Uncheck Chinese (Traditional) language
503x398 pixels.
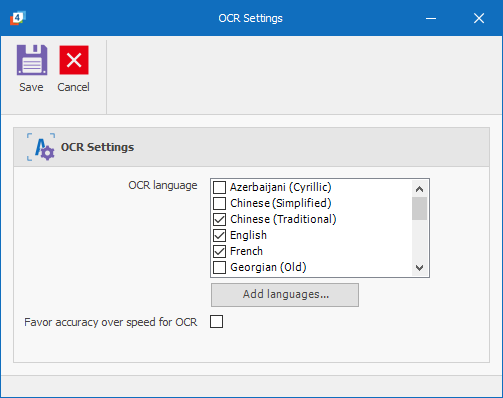point(219,219)
